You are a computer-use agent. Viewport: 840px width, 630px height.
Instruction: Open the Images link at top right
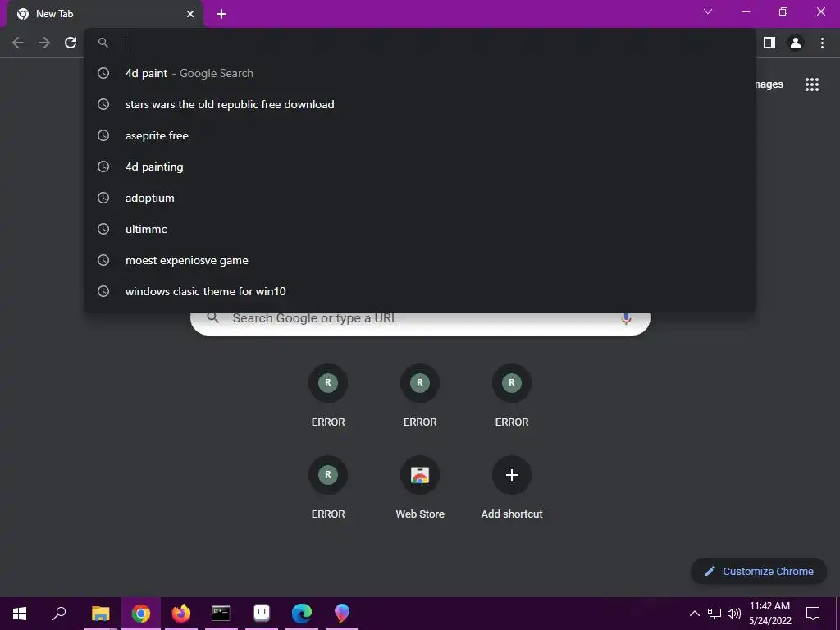coord(769,84)
